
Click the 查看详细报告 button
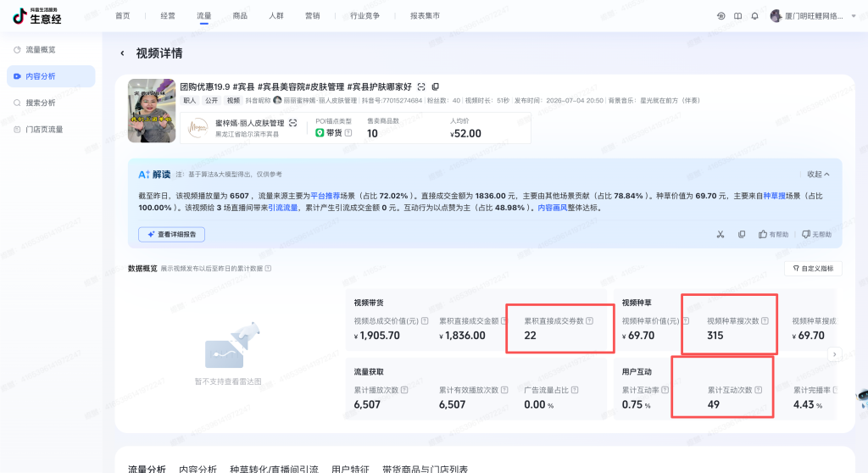point(171,234)
